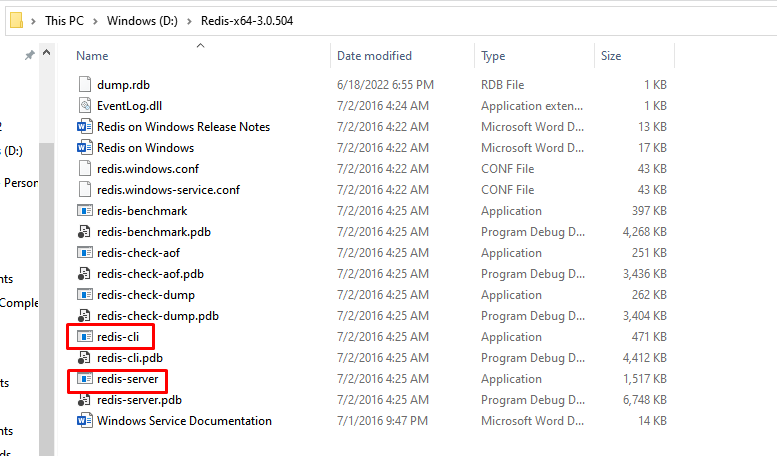Click the redis-server application icon
Screen dimensions: 777x456
(84, 379)
